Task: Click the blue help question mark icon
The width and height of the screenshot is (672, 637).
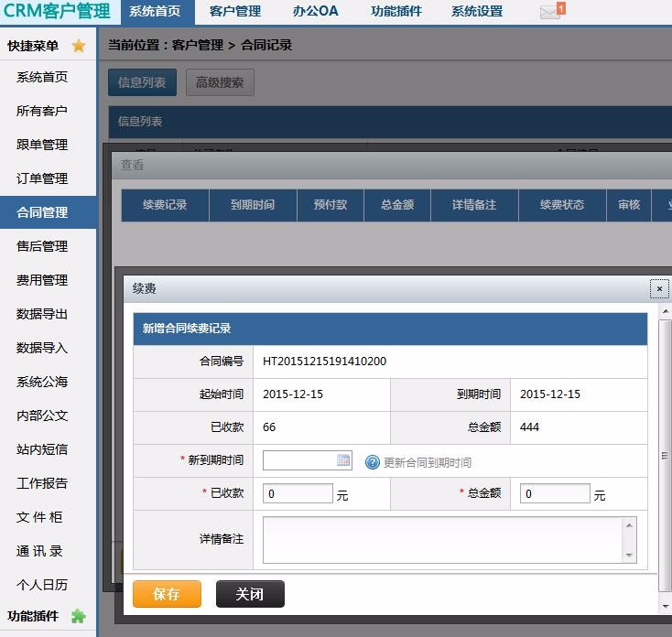Action: pyautogui.click(x=372, y=462)
